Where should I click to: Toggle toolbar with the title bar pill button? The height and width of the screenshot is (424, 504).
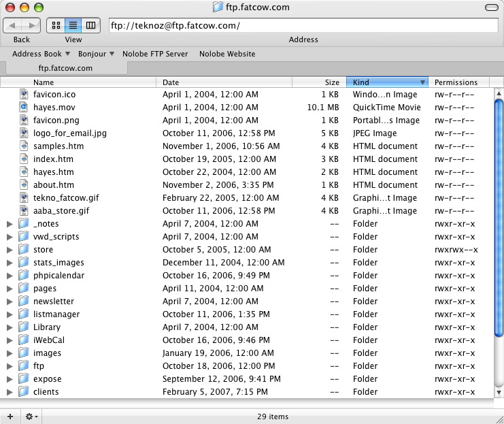point(492,7)
